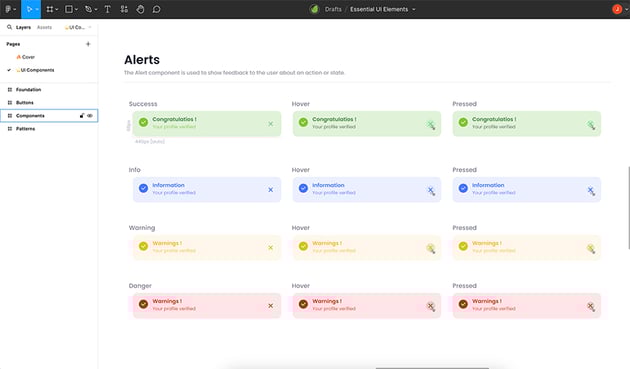Image resolution: width=630 pixels, height=369 pixels.
Task: Expand the shape tools dropdown arrow
Action: point(76,9)
